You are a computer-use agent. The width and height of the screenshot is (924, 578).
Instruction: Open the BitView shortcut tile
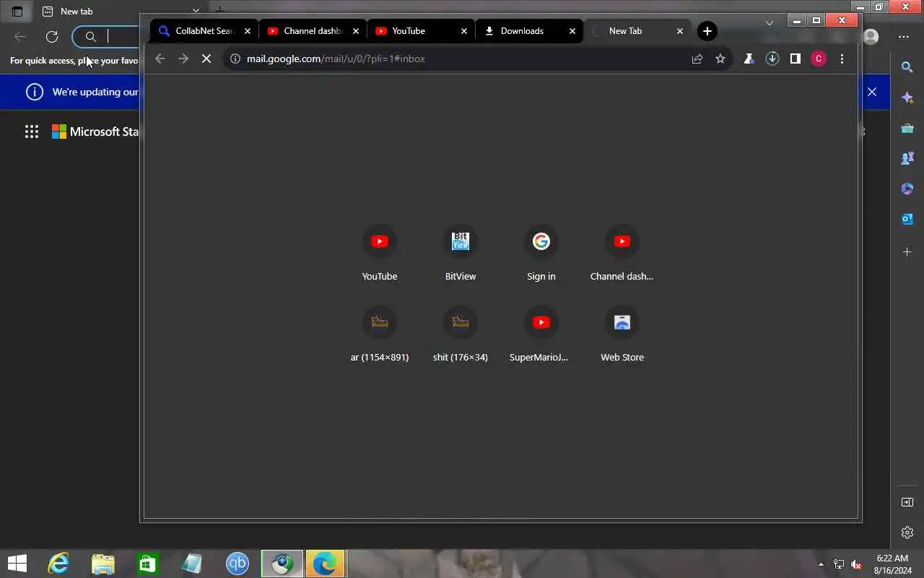pos(461,253)
